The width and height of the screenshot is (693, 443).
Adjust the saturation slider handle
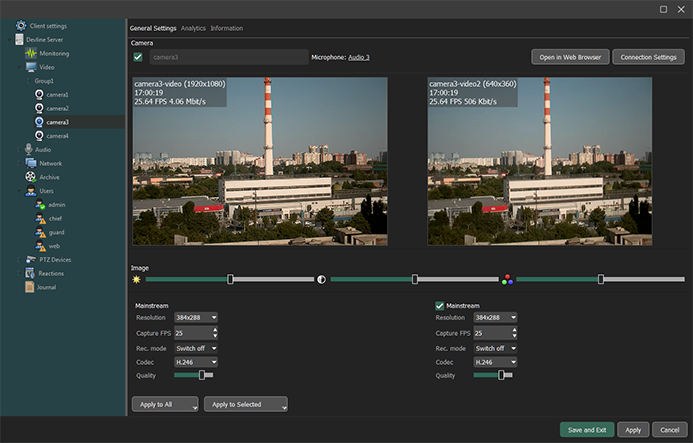[601, 279]
